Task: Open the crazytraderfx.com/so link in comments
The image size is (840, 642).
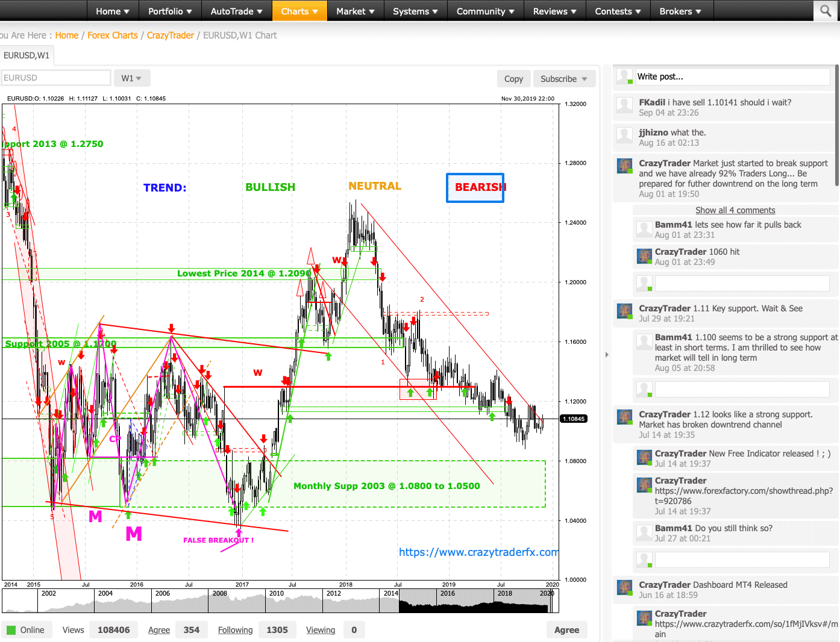Action: [x=746, y=629]
